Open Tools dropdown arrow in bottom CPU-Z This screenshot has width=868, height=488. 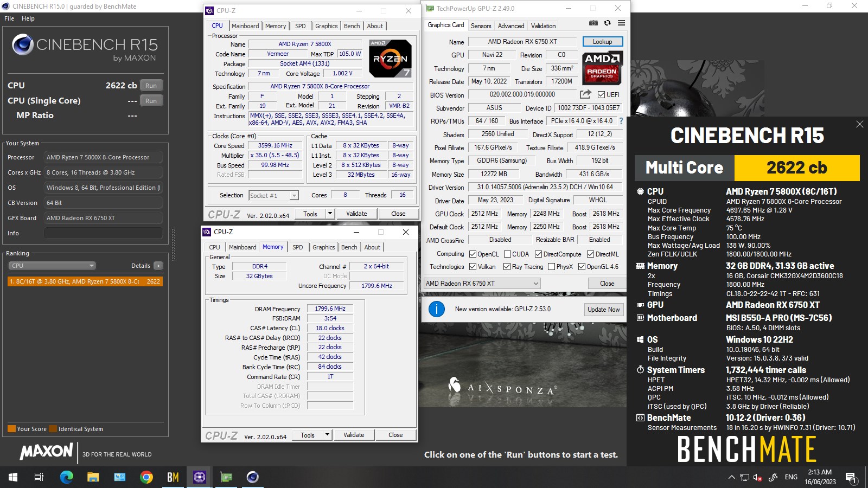click(327, 435)
